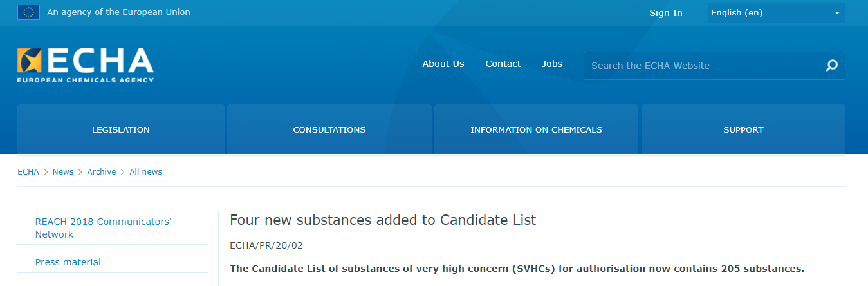Open the Legislation menu
This screenshot has height=286, width=868.
click(x=121, y=129)
